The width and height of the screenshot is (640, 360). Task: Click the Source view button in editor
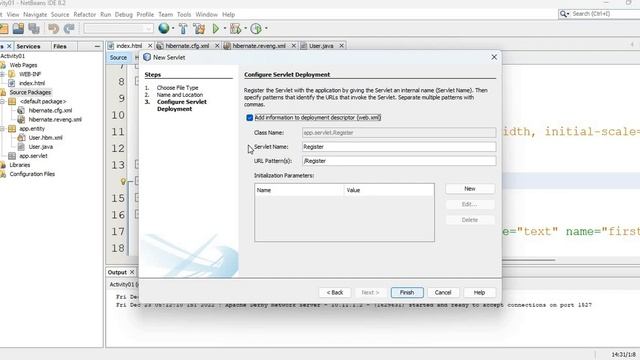(x=118, y=58)
